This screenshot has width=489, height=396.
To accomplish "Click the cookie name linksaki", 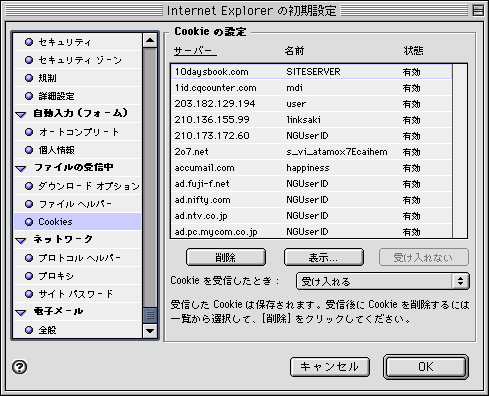I will point(303,120).
